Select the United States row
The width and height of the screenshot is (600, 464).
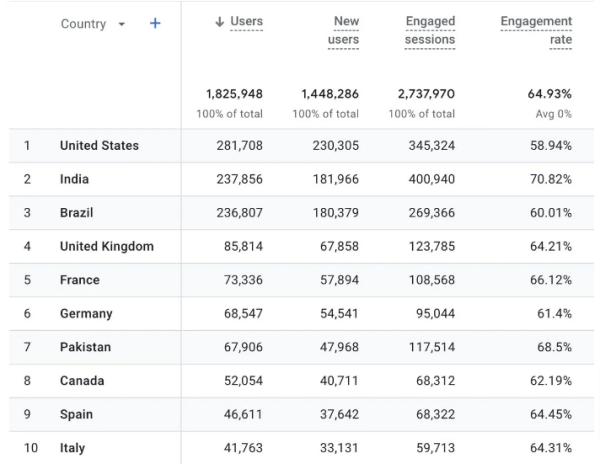click(99, 146)
